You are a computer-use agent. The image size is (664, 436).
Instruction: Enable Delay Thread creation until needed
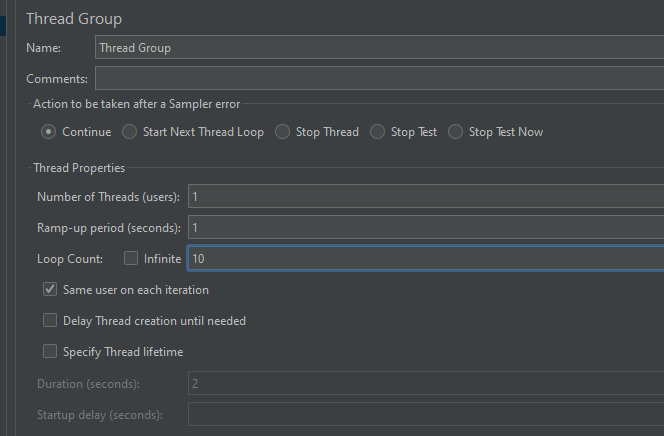tap(50, 321)
